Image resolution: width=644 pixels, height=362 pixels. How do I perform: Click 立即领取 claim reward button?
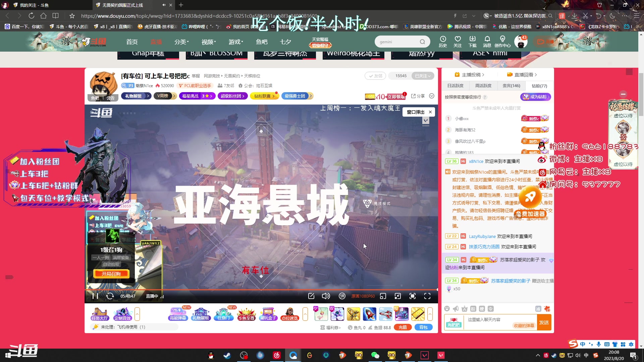(x=396, y=97)
